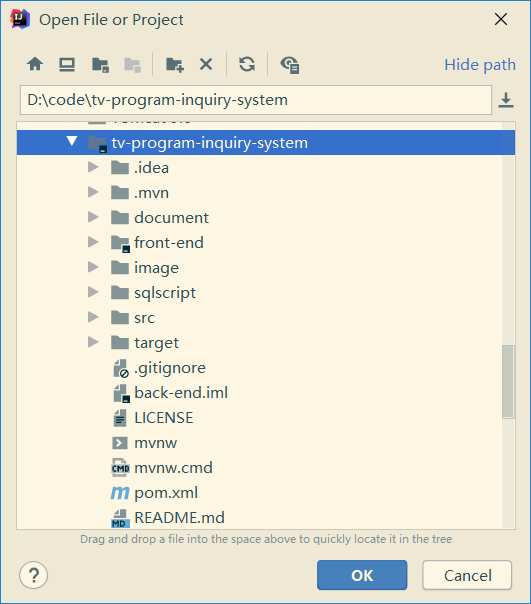Expand the target folder arrow
The image size is (531, 604).
coord(93,342)
